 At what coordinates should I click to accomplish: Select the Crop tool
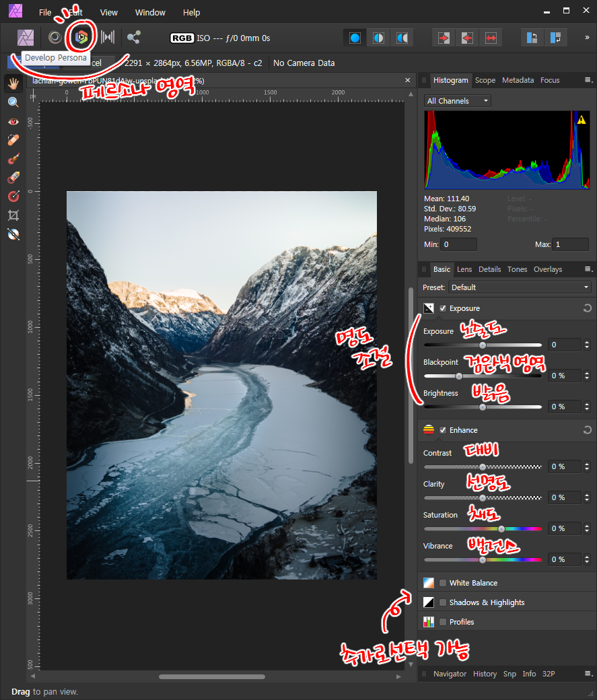point(13,215)
